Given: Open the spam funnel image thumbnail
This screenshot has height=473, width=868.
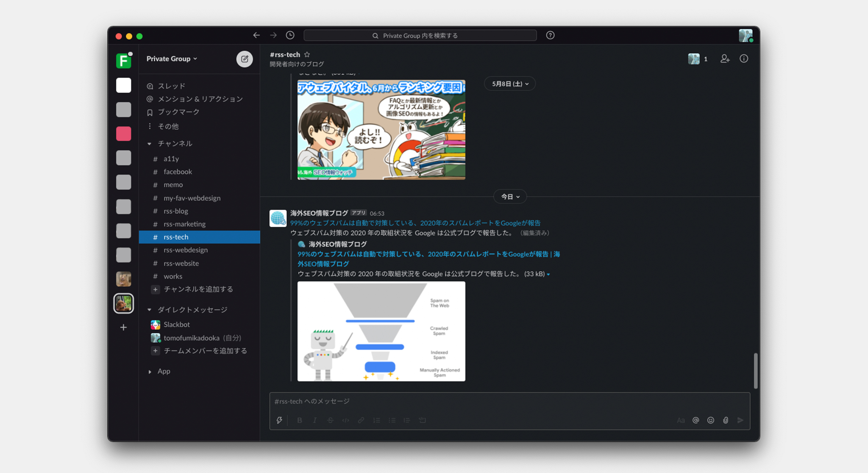Looking at the screenshot, I should [x=381, y=331].
